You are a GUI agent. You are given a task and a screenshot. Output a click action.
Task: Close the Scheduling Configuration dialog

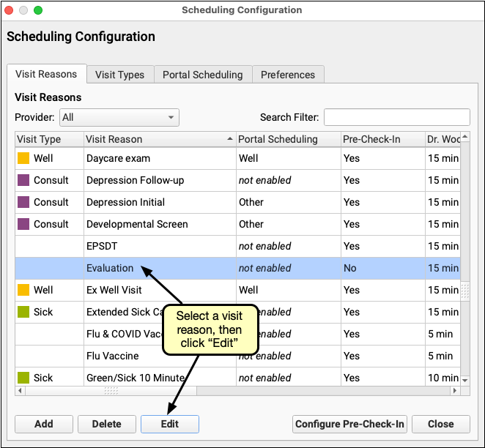[440, 424]
